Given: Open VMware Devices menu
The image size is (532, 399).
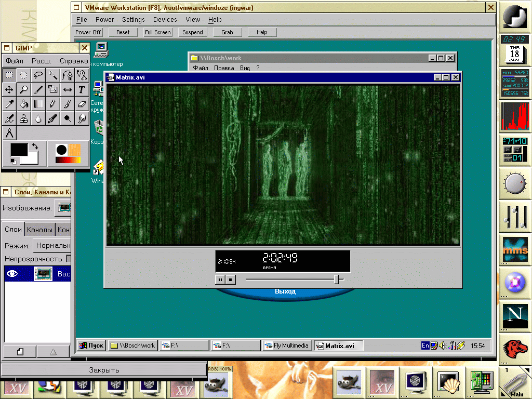Looking at the screenshot, I should pyautogui.click(x=165, y=20).
